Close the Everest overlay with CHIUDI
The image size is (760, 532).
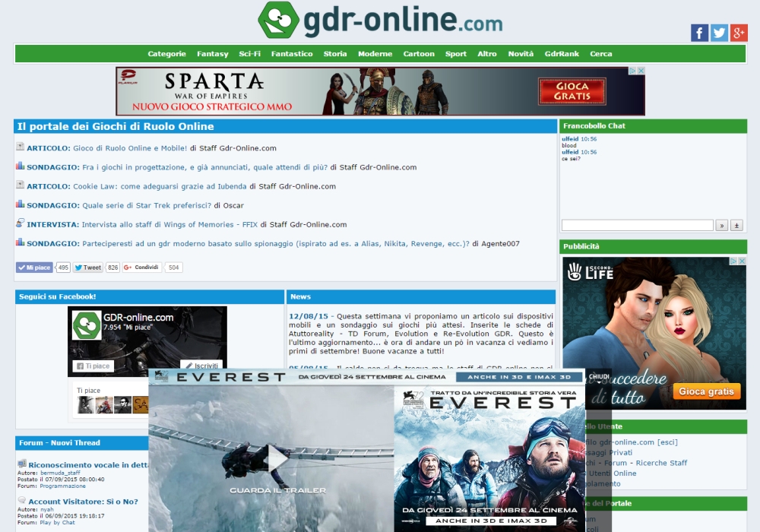click(599, 376)
